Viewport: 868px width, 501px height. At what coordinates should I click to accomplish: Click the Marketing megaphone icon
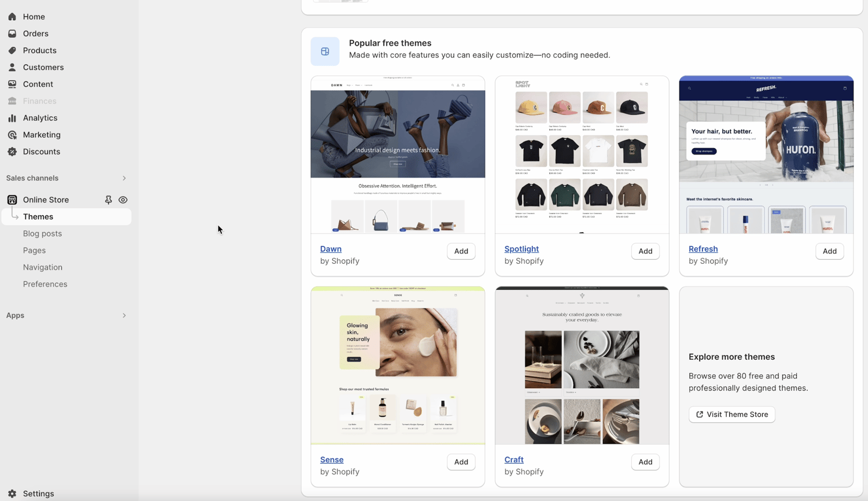tap(12, 135)
